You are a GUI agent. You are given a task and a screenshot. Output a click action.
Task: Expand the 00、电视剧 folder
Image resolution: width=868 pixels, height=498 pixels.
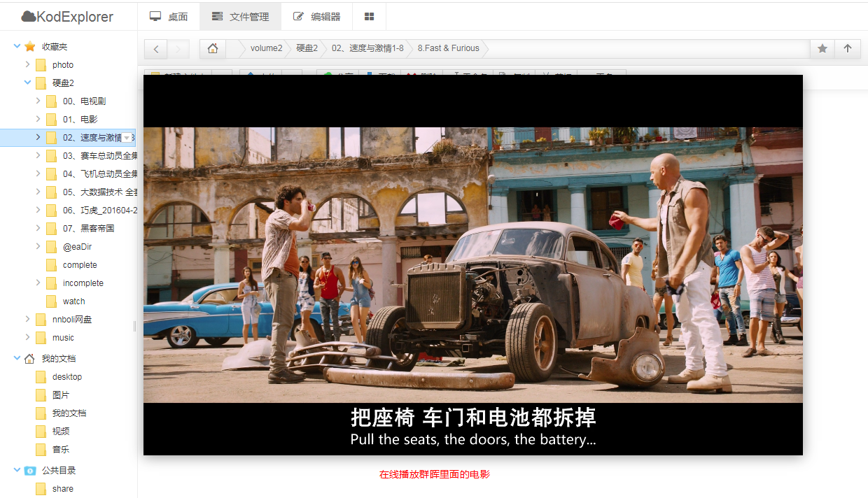click(38, 101)
